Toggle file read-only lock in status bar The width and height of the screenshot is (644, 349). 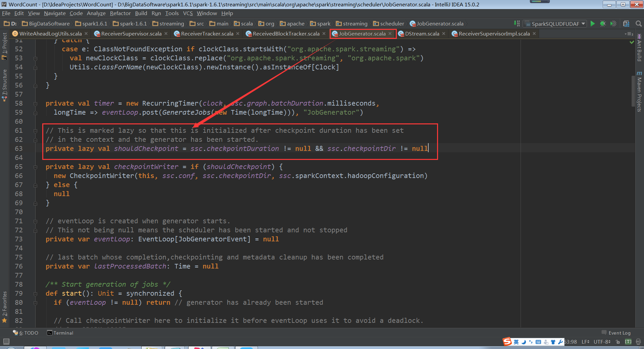tap(618, 342)
